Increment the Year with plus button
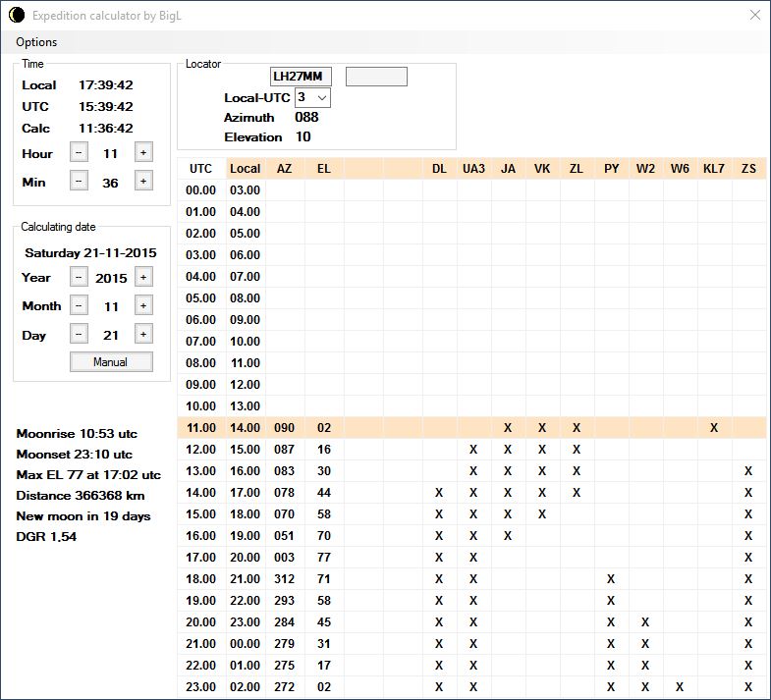The width and height of the screenshot is (771, 700). [x=142, y=278]
